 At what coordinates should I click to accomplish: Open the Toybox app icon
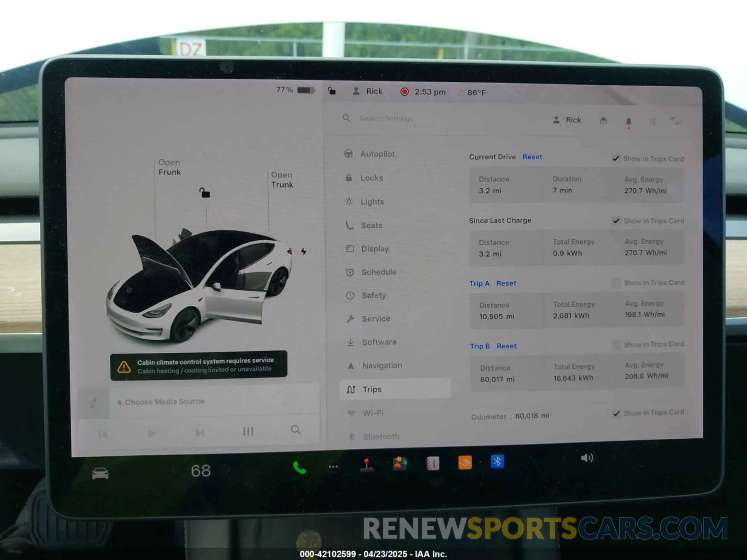(x=400, y=464)
